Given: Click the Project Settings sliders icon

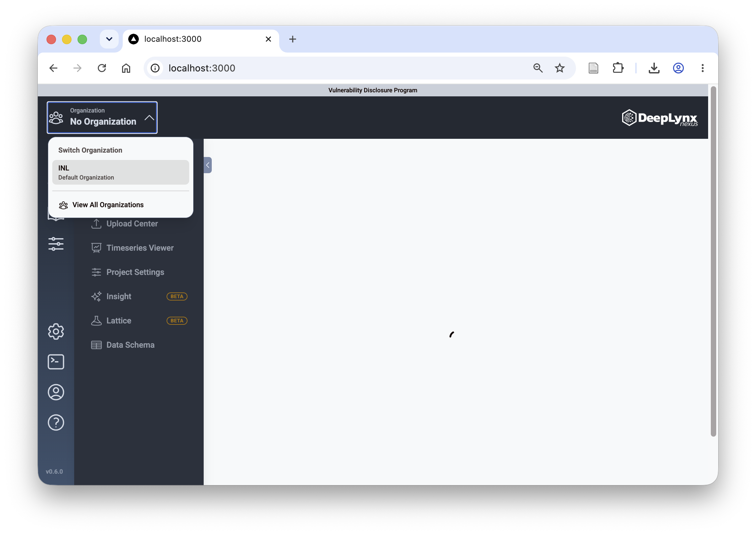Looking at the screenshot, I should (x=96, y=272).
